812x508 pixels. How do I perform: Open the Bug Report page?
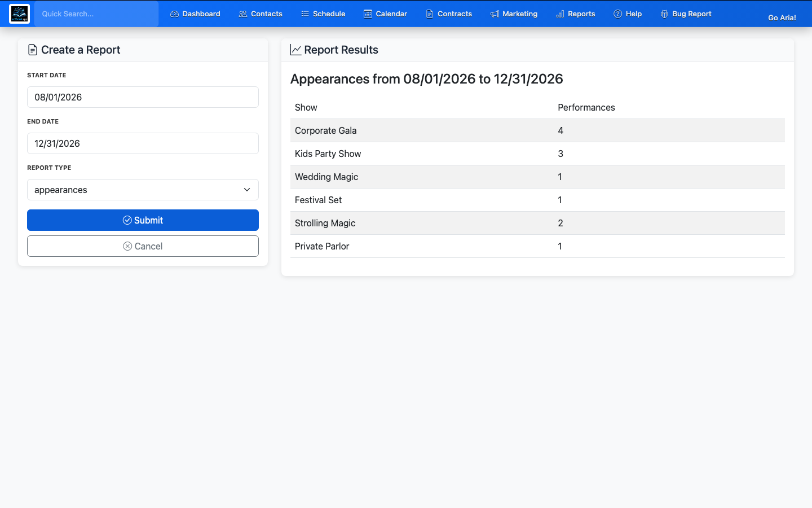pos(686,14)
